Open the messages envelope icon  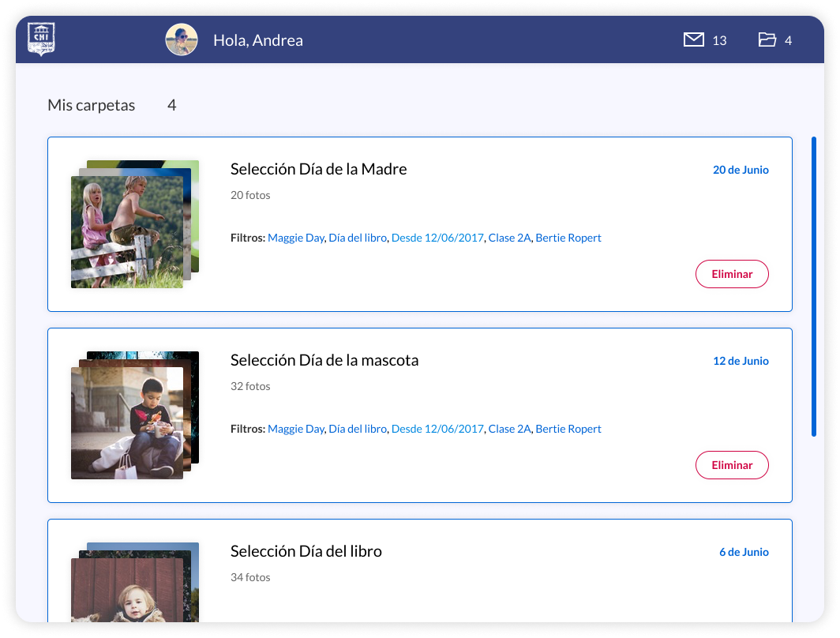(x=694, y=39)
